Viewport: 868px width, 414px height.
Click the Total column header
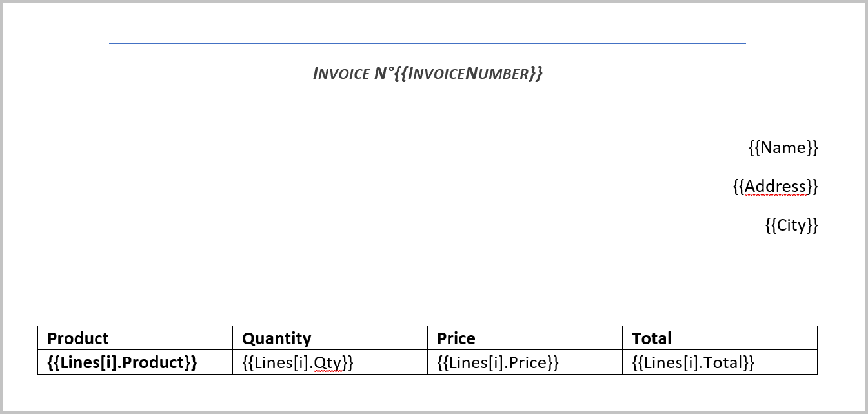(x=652, y=338)
